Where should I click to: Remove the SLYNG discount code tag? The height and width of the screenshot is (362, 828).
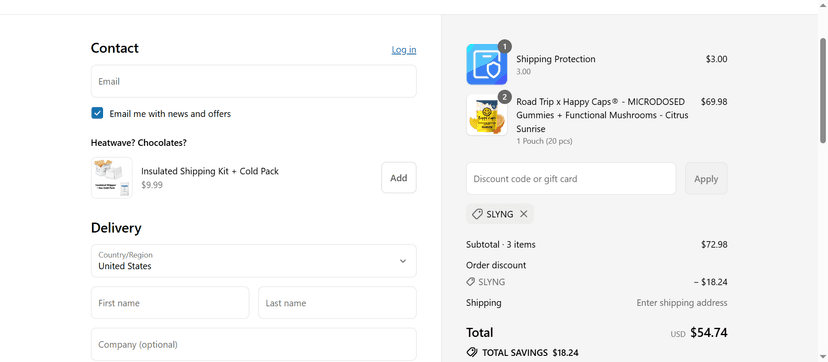[523, 214]
